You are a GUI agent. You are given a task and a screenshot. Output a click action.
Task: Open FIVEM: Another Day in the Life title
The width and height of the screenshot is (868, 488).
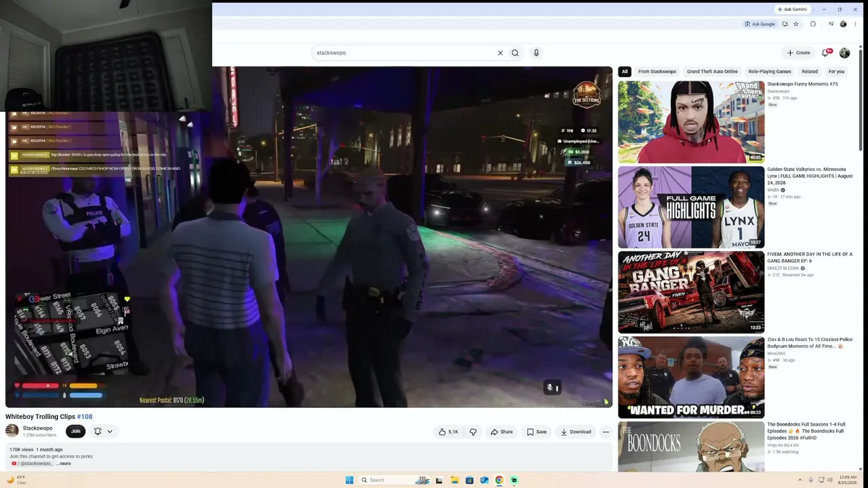[x=810, y=257]
